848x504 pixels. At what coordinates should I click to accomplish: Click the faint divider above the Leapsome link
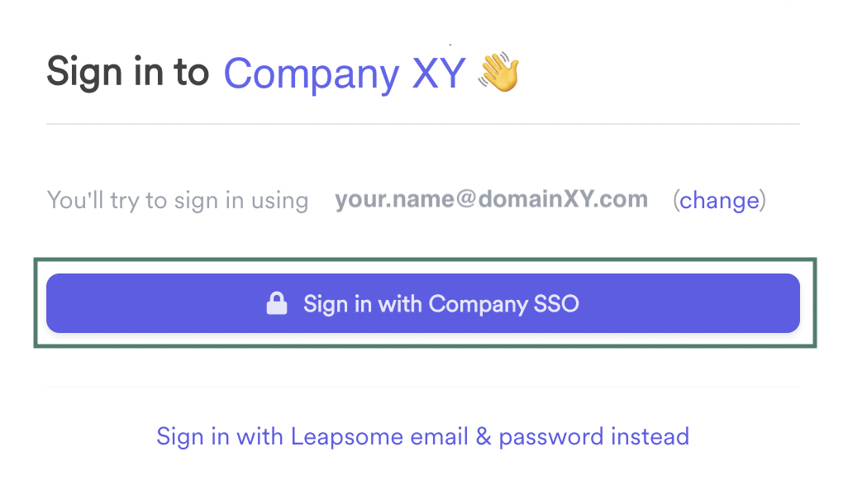[422, 386]
